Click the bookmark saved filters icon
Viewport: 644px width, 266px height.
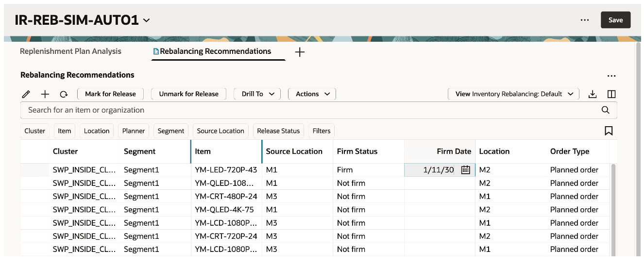[x=609, y=131]
